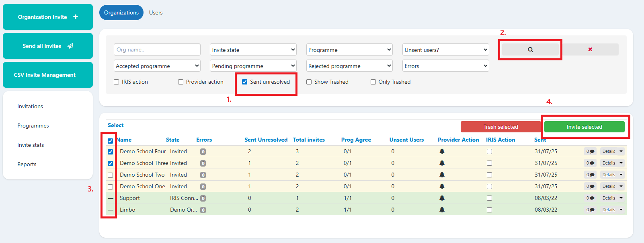The image size is (644, 243).
Task: Sort by the Errors column header
Action: click(x=204, y=140)
